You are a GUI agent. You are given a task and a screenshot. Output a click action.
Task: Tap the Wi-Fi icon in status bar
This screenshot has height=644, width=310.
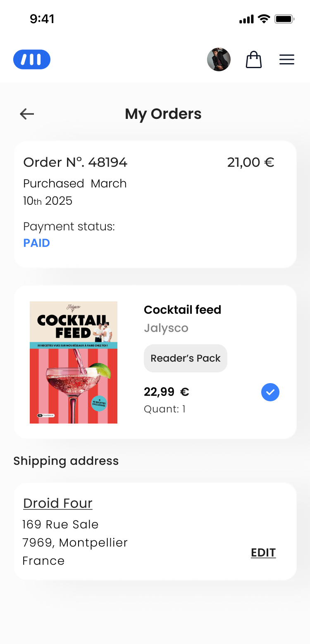(x=263, y=19)
